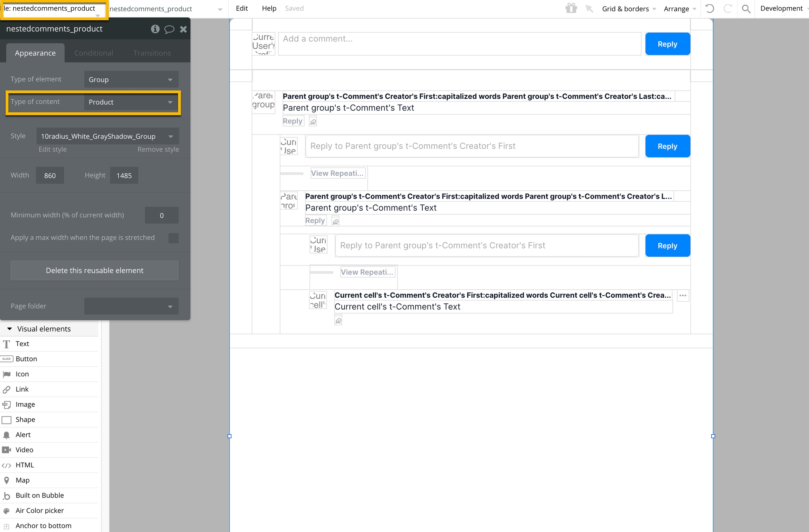809x532 pixels.
Task: Open the comment bubble icon in the panel header
Action: [169, 29]
